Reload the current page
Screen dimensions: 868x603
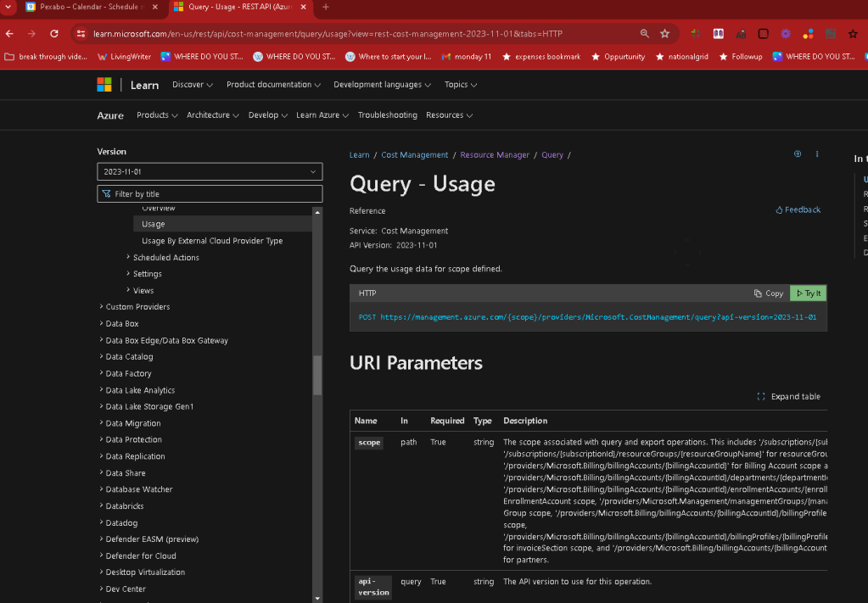coord(54,34)
